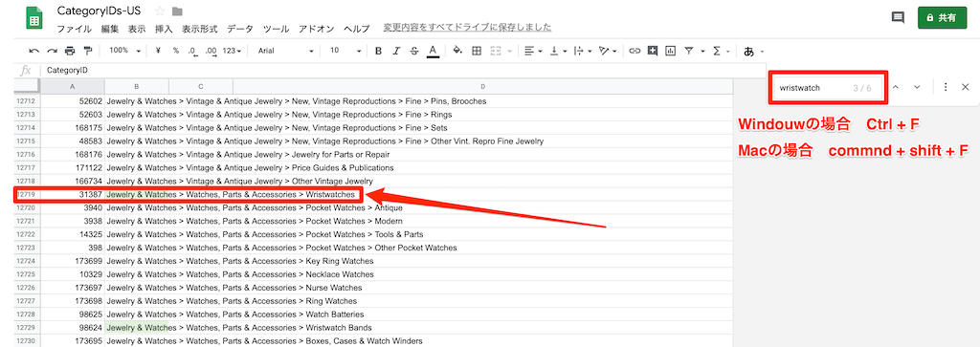Open the ツール menu

coord(276,29)
